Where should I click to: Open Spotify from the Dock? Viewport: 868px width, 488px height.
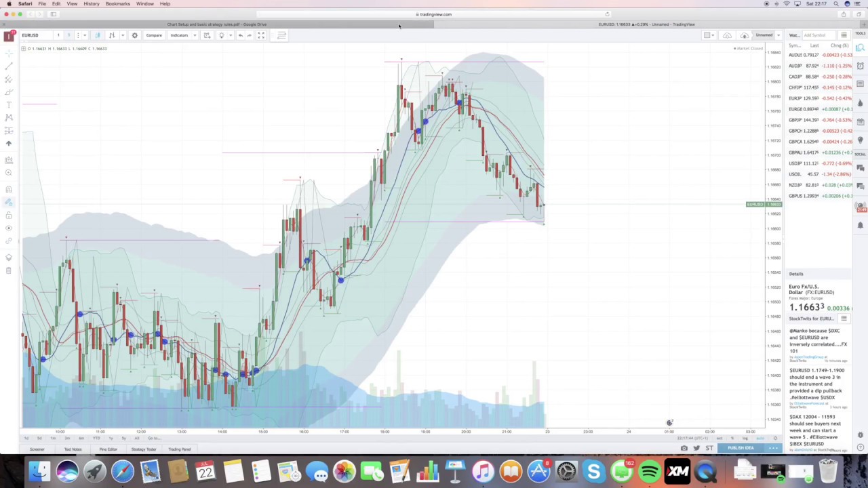pyautogui.click(x=650, y=471)
